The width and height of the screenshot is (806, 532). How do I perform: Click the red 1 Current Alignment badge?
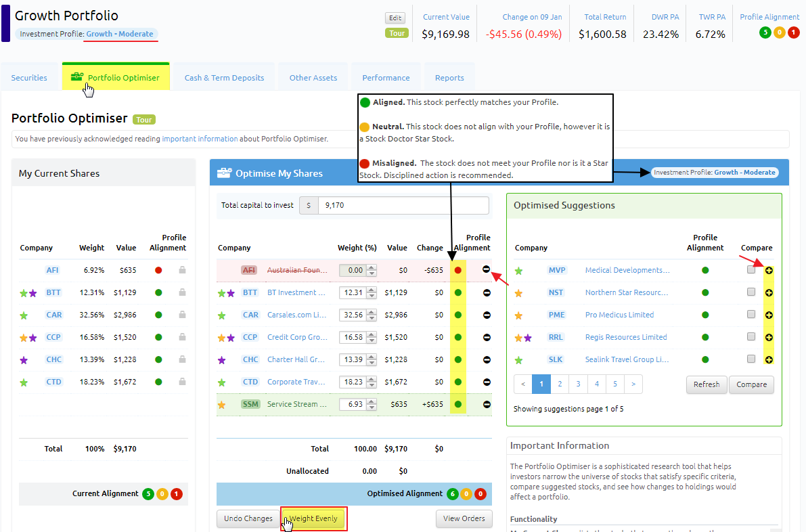point(177,494)
